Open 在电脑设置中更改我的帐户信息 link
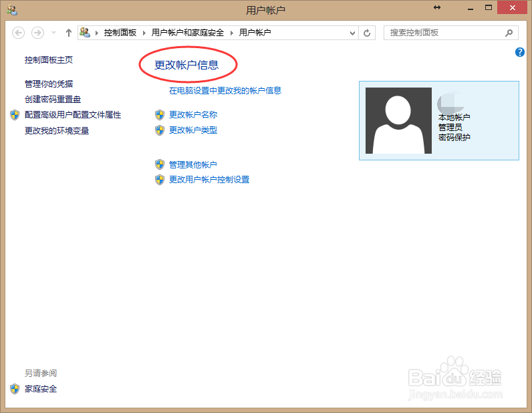532x413 pixels. 225,91
